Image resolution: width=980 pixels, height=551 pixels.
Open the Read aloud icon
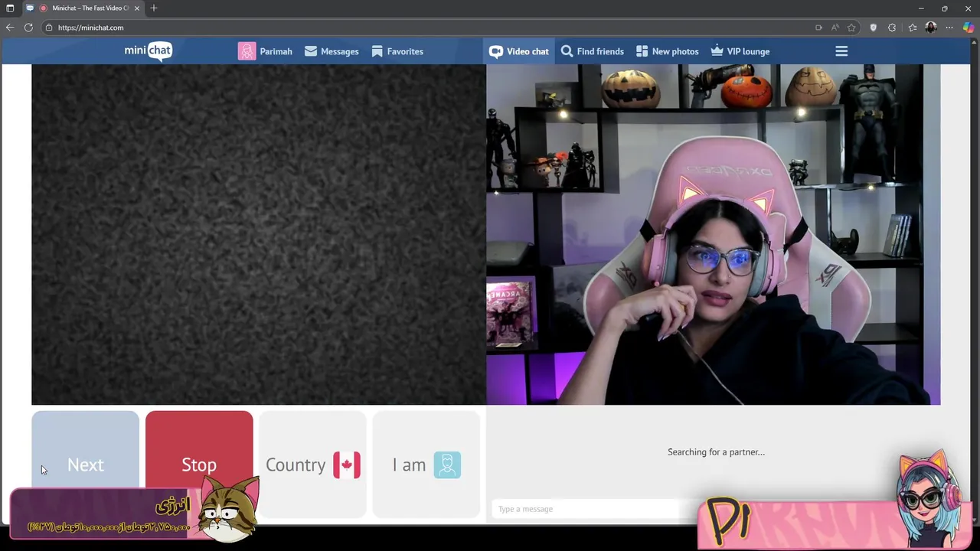pyautogui.click(x=835, y=28)
